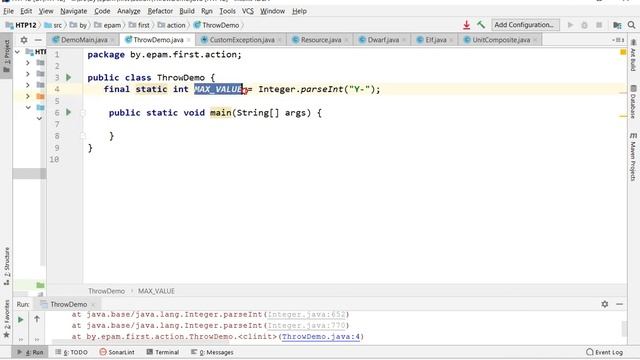Toggle the Run tool window button

pos(30,352)
